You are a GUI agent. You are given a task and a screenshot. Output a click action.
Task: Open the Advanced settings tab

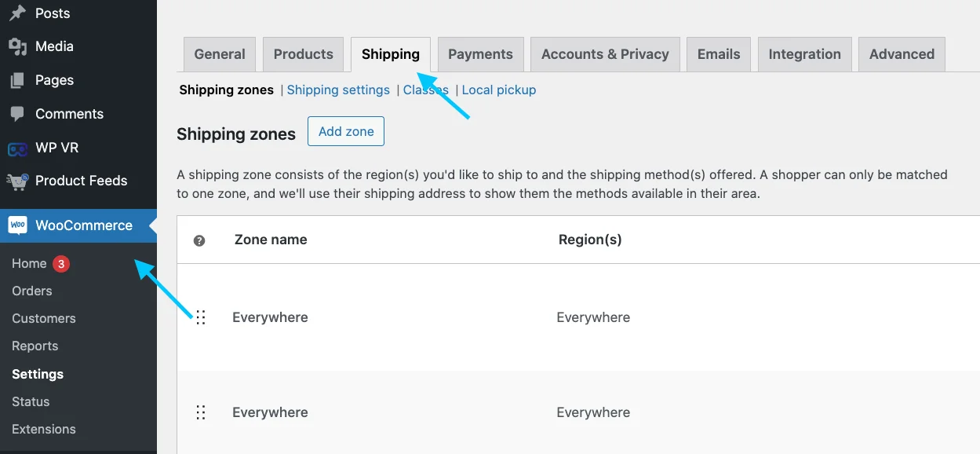(902, 54)
